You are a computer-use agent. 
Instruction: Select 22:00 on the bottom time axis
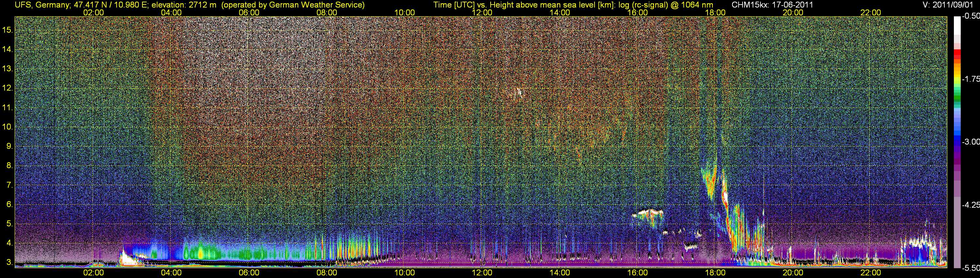coord(871,273)
